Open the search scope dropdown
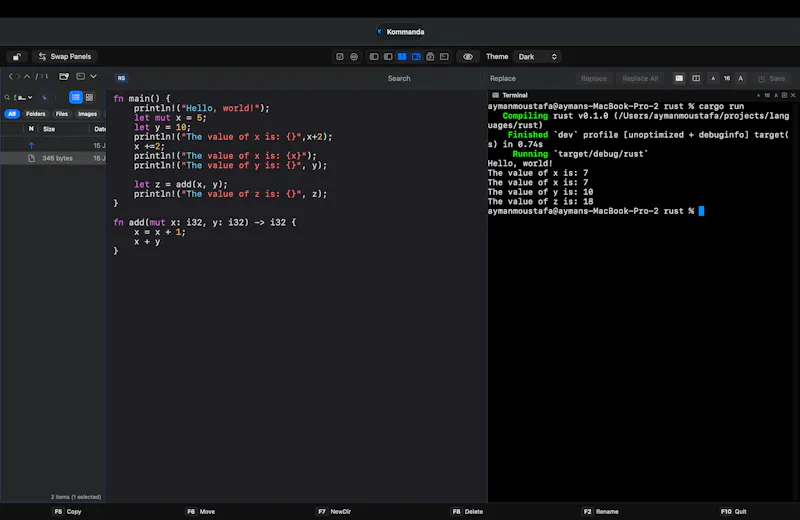This screenshot has width=800, height=520. 23,97
